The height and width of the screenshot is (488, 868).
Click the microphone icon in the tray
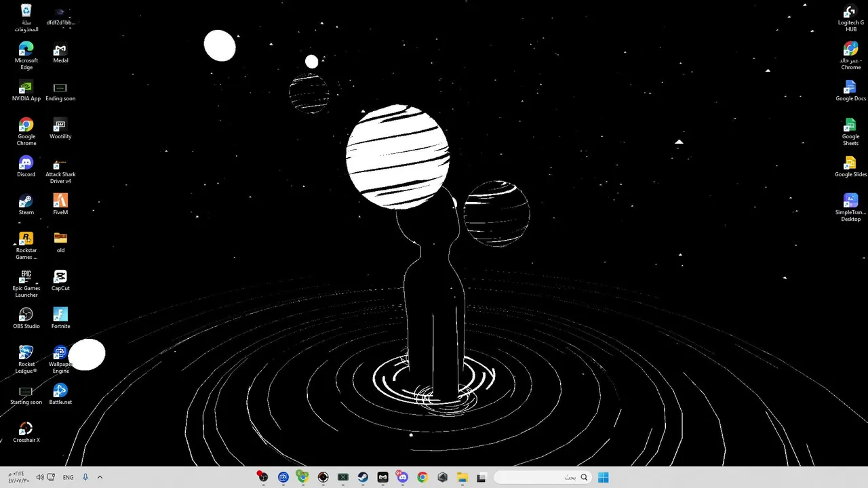tap(85, 477)
